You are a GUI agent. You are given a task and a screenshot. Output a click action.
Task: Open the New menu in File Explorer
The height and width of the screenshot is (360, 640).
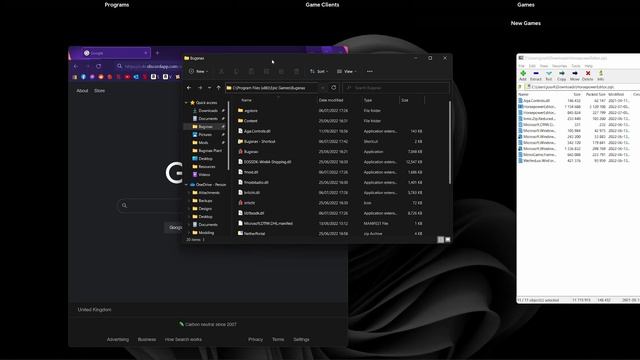[198, 71]
